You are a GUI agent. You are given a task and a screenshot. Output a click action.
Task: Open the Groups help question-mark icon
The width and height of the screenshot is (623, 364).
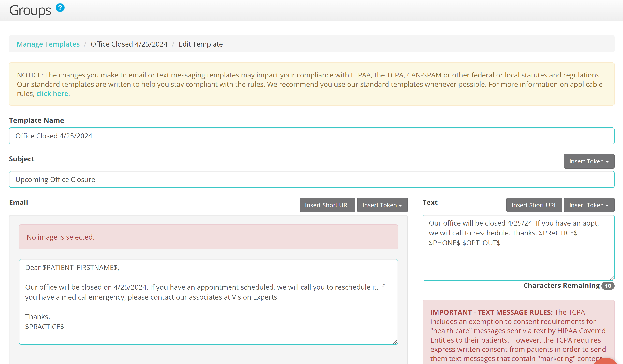(x=60, y=8)
